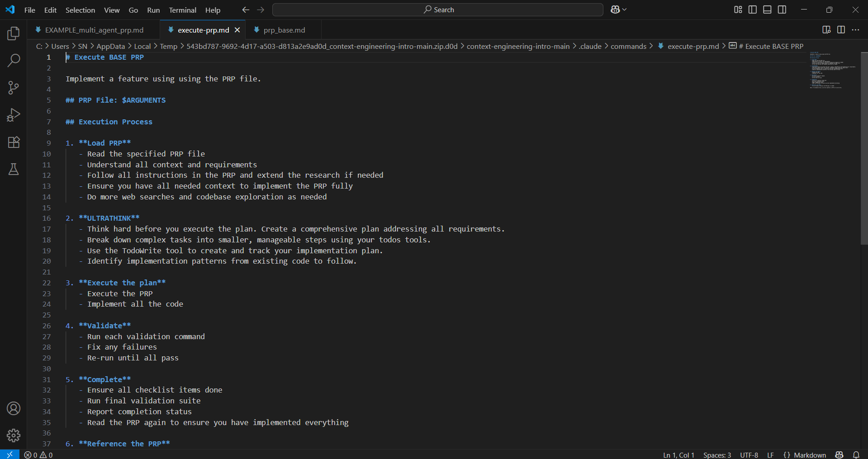868x459 pixels.
Task: Close the execute-prp.md tab
Action: pos(237,30)
